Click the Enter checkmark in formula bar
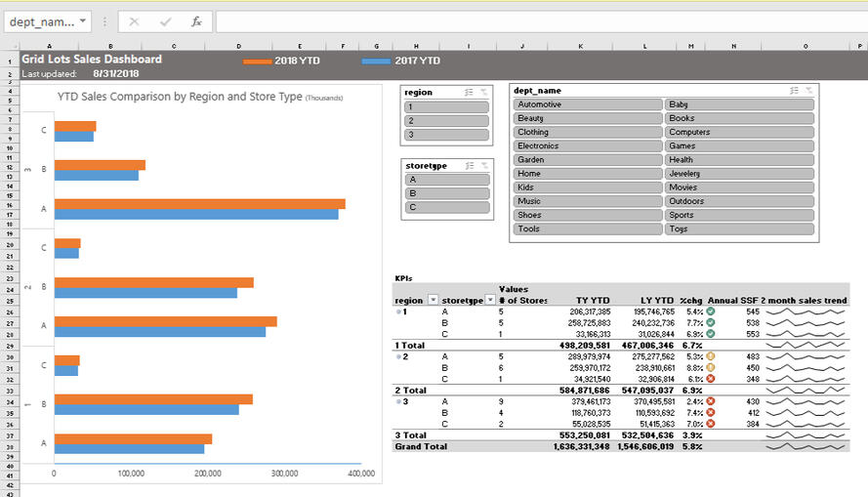This screenshot has height=497, width=868. pyautogui.click(x=165, y=21)
